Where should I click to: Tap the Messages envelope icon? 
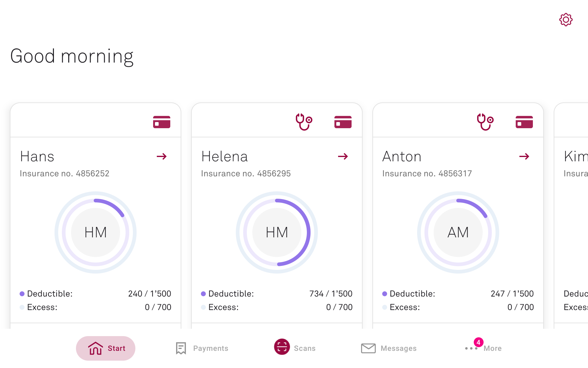[368, 348]
